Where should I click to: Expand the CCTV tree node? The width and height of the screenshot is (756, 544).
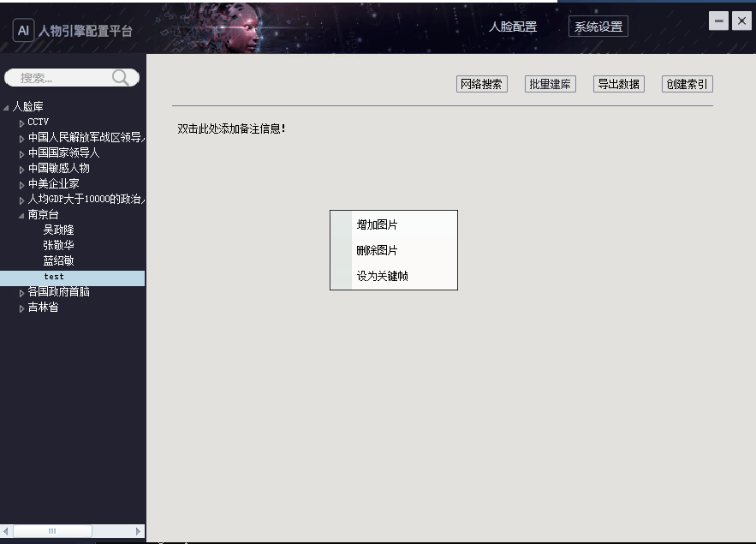click(x=21, y=123)
